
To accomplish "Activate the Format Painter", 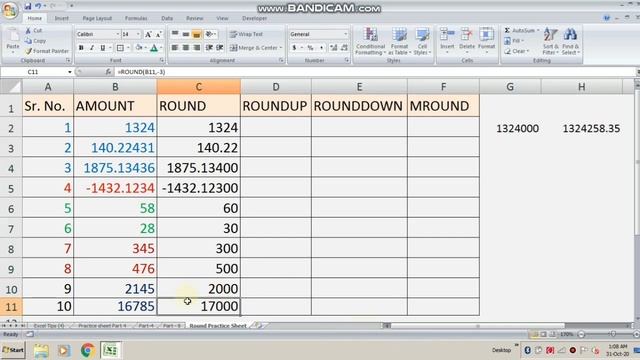I will (x=47, y=51).
